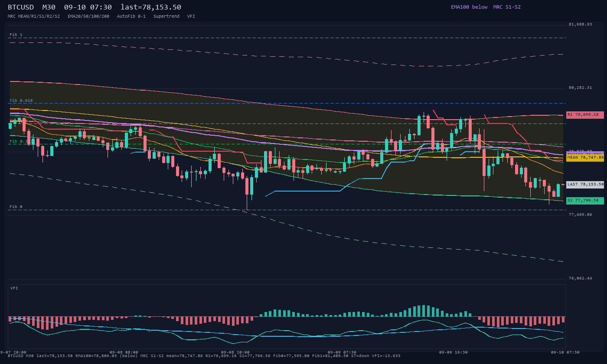
Task: Click the 09-10 07:30 time axis label
Action: 565,352
